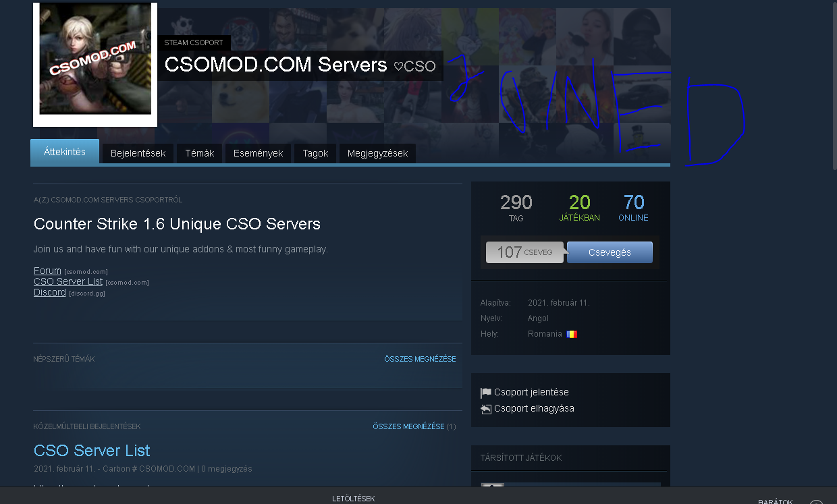Click the CSOMOD.COM group avatar image
Image resolution: width=837 pixels, height=504 pixels.
(x=95, y=64)
